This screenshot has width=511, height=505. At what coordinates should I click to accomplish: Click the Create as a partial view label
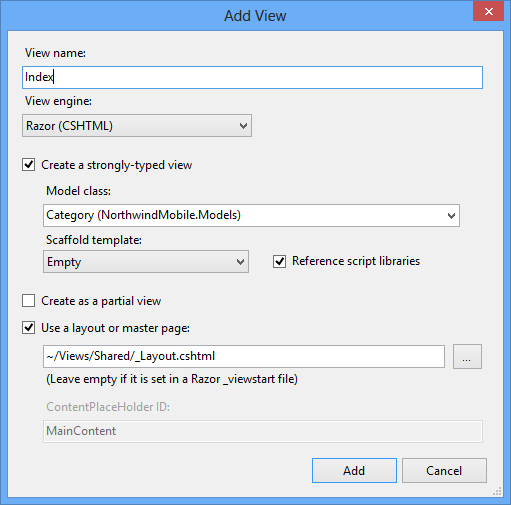tap(101, 301)
